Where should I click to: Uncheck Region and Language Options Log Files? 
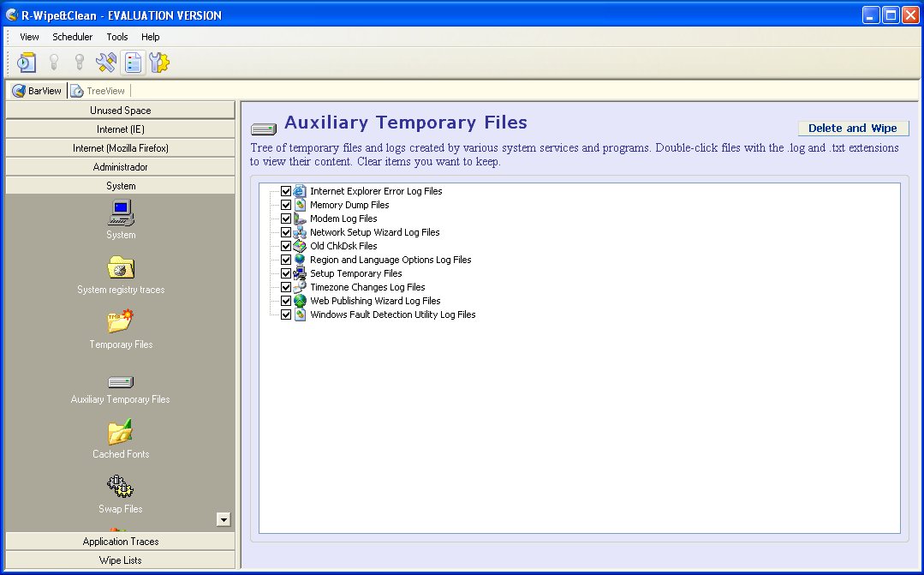(286, 260)
